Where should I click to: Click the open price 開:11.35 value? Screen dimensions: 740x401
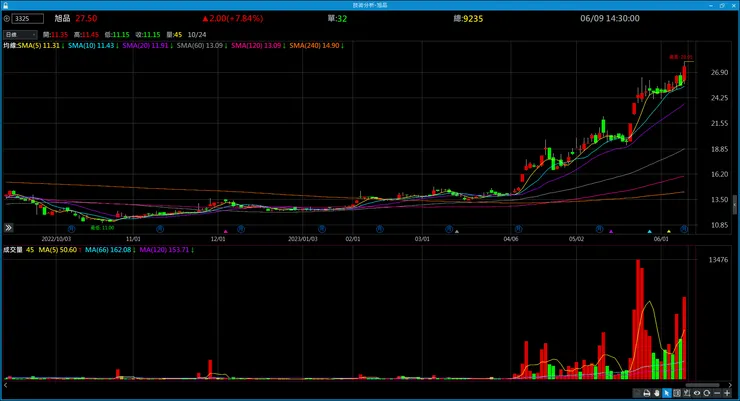tap(55, 34)
